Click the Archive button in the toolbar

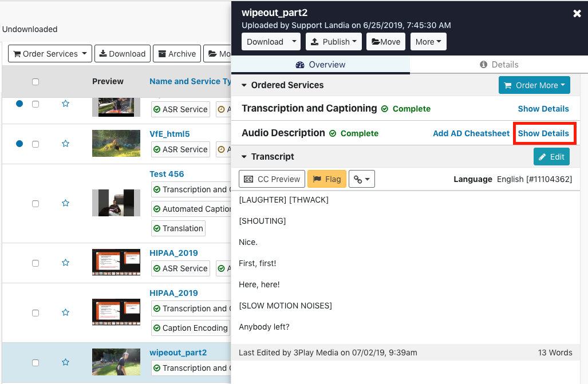coord(176,53)
